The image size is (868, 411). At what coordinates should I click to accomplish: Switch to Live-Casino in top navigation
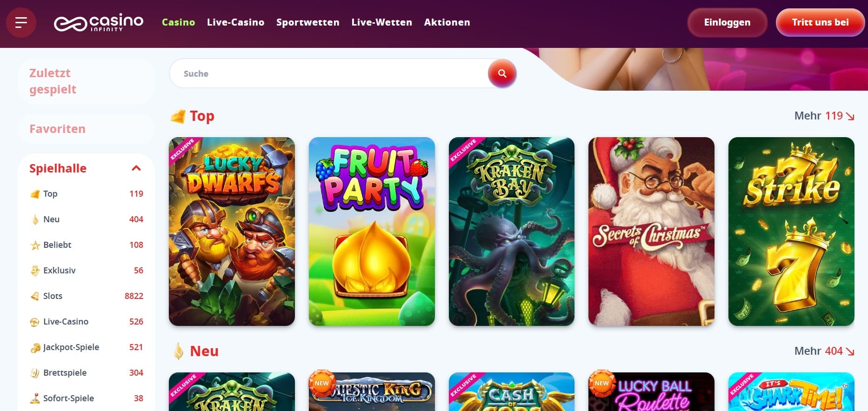tap(235, 22)
